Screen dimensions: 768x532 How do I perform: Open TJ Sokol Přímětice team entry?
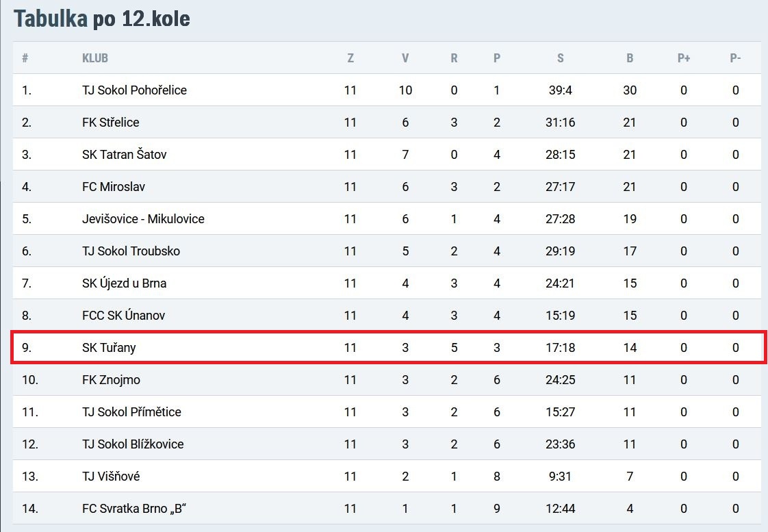tap(131, 412)
